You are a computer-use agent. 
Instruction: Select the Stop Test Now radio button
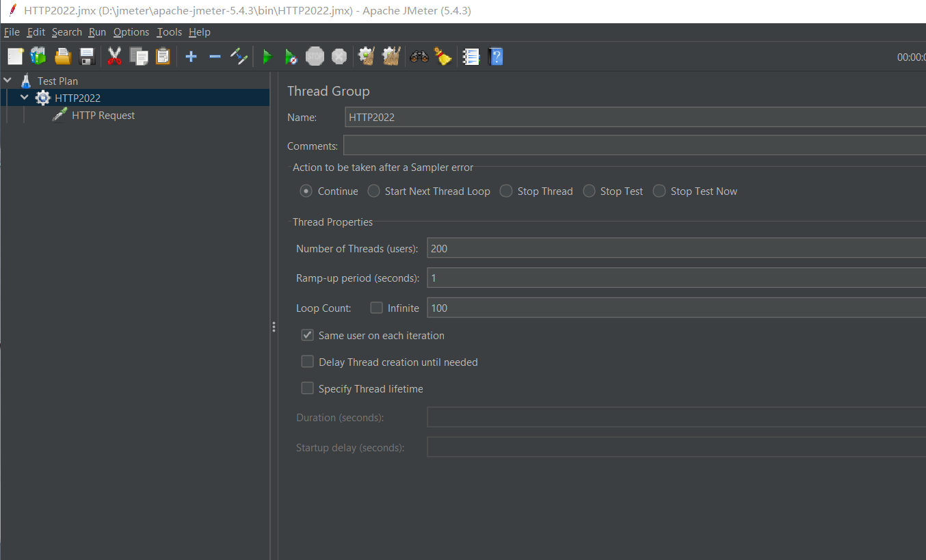(x=659, y=191)
